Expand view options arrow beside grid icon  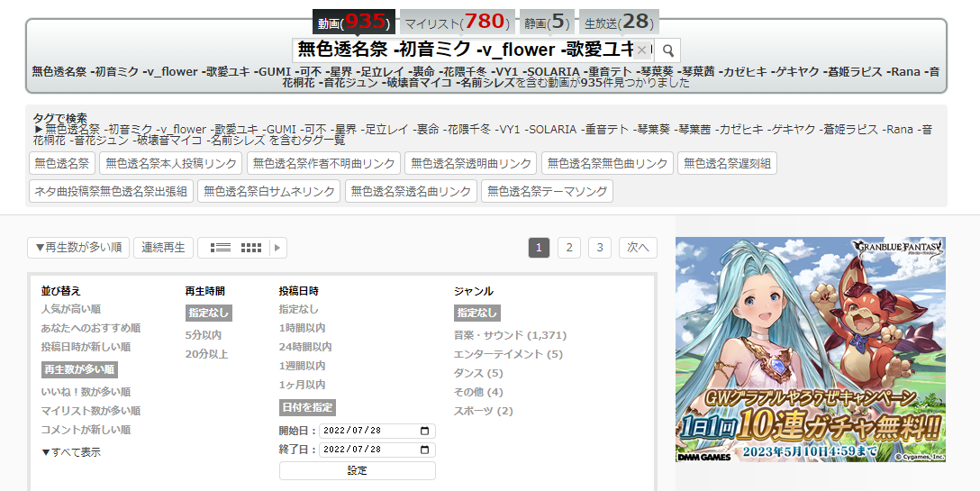(x=277, y=248)
